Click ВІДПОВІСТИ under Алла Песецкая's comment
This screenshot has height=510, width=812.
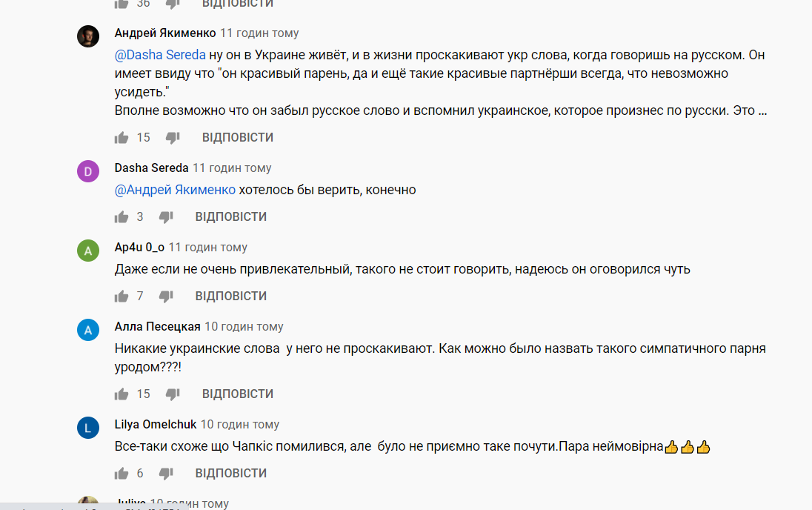[237, 394]
